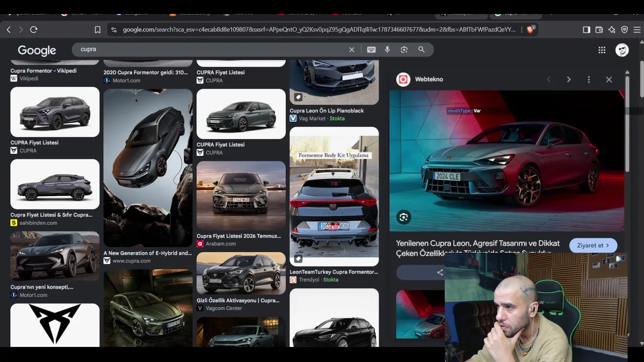The image size is (644, 362).
Task: Open the Cupra Fiyat Listesi 2026 Temmuz result
Action: (238, 236)
